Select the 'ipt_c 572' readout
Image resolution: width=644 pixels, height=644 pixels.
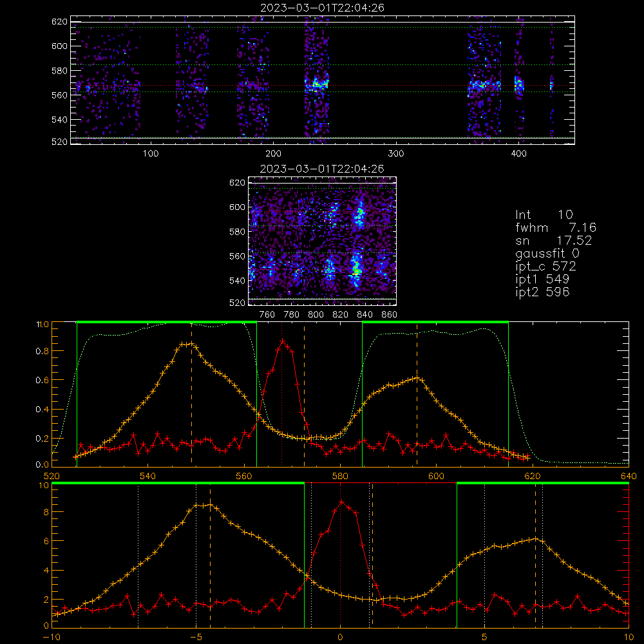click(x=545, y=267)
